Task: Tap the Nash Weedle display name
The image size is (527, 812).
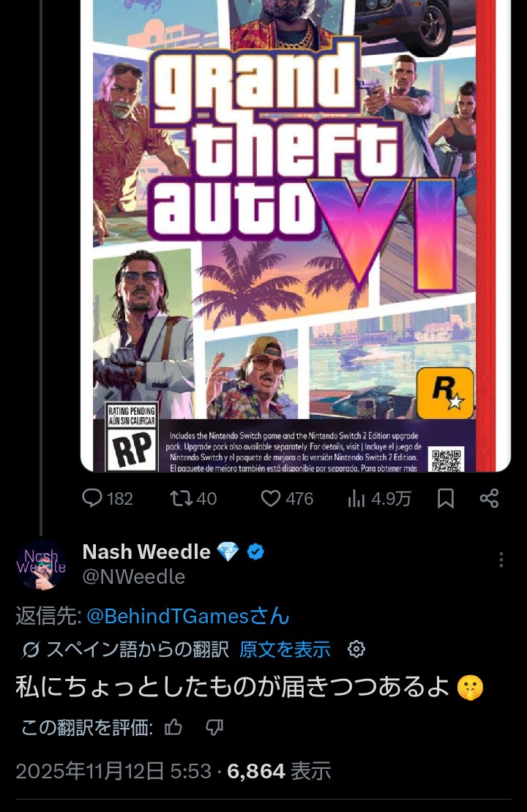Action: (146, 552)
